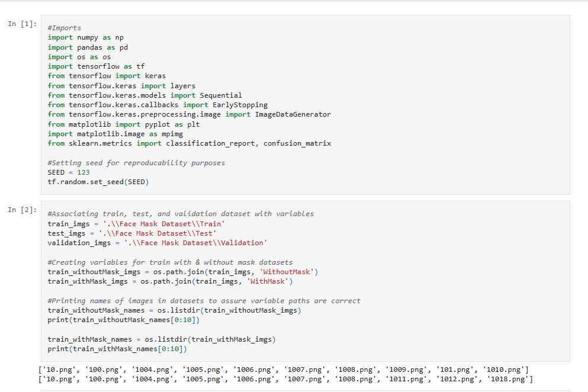Click the EarlyStopping import line

158,105
